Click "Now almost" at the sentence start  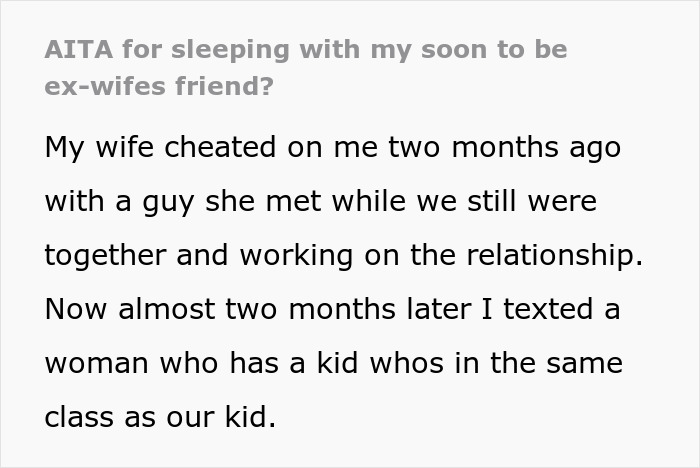point(115,309)
